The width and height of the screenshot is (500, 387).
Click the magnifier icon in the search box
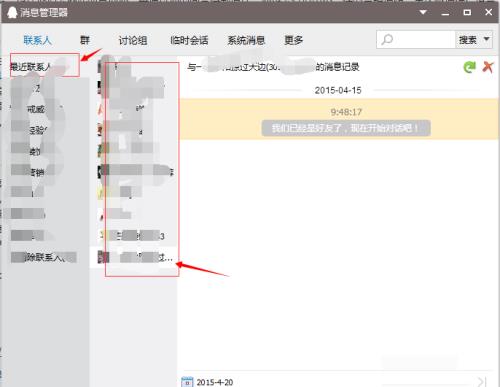click(387, 40)
